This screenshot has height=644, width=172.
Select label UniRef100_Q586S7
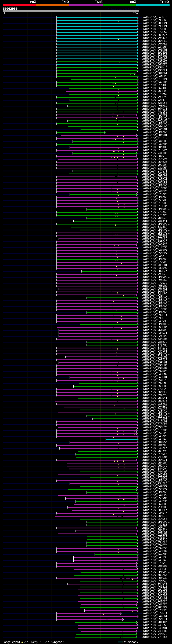click(x=154, y=537)
